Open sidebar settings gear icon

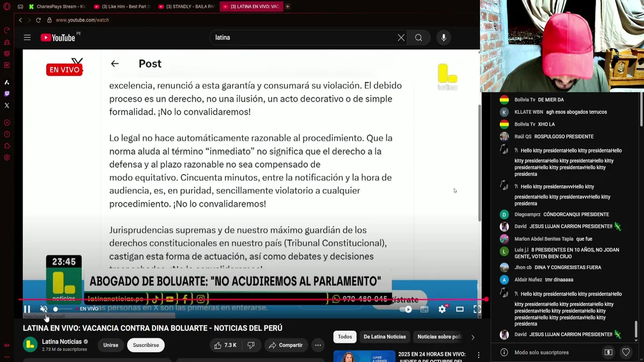[7, 157]
